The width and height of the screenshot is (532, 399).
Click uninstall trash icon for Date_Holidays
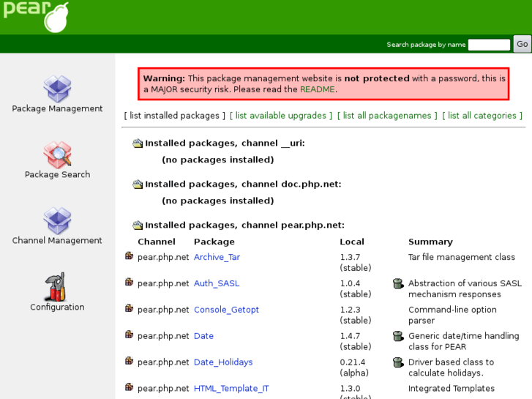[398, 362]
